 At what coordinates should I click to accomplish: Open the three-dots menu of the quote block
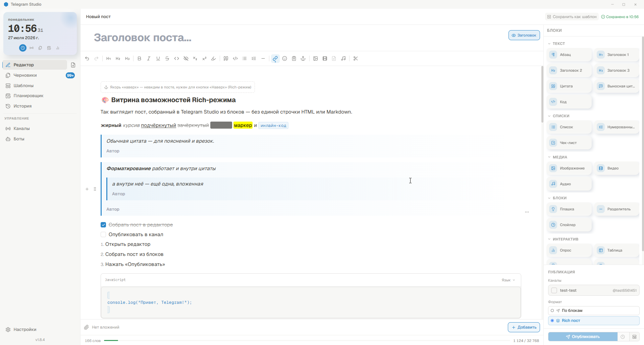click(x=527, y=212)
